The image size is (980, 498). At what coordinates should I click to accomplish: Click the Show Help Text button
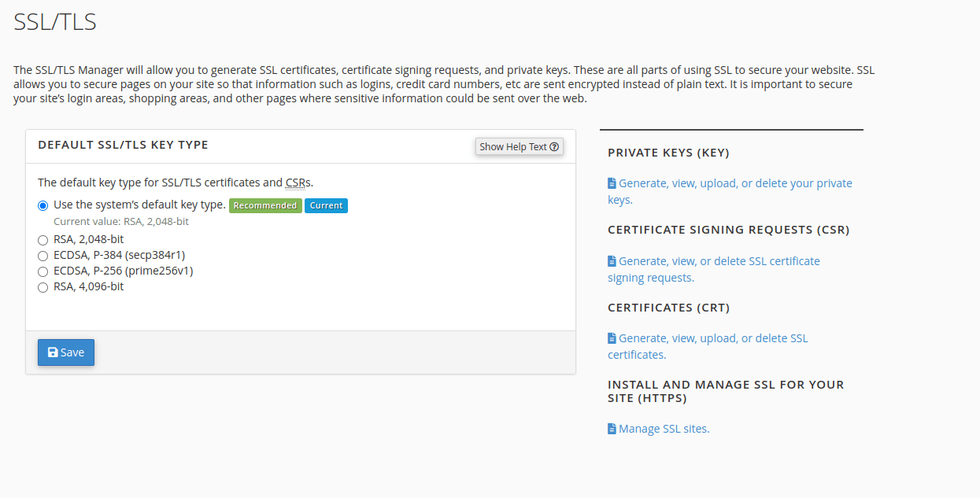coord(519,146)
